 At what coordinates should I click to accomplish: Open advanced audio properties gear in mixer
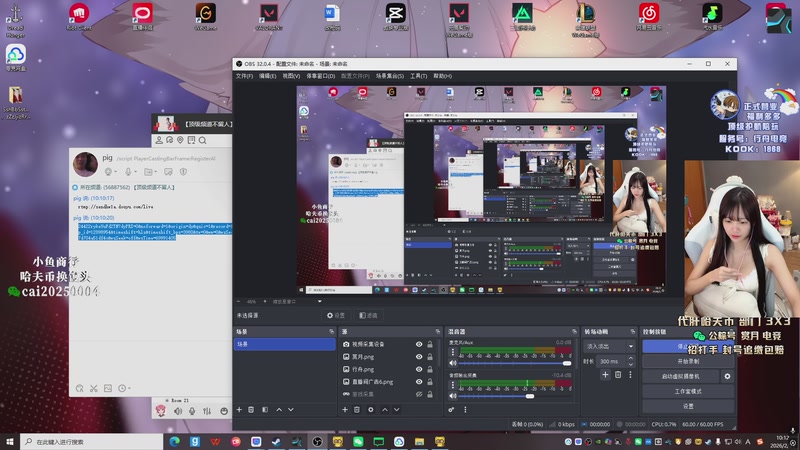tap(453, 409)
